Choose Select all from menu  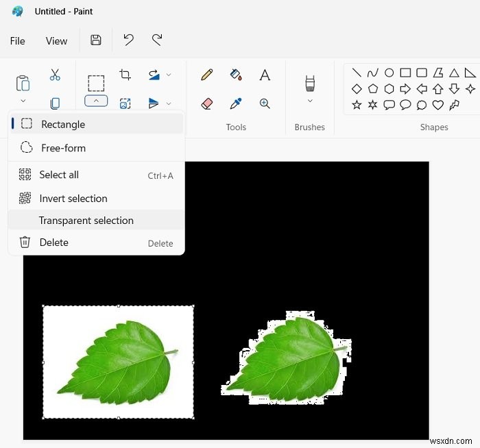[x=96, y=175]
